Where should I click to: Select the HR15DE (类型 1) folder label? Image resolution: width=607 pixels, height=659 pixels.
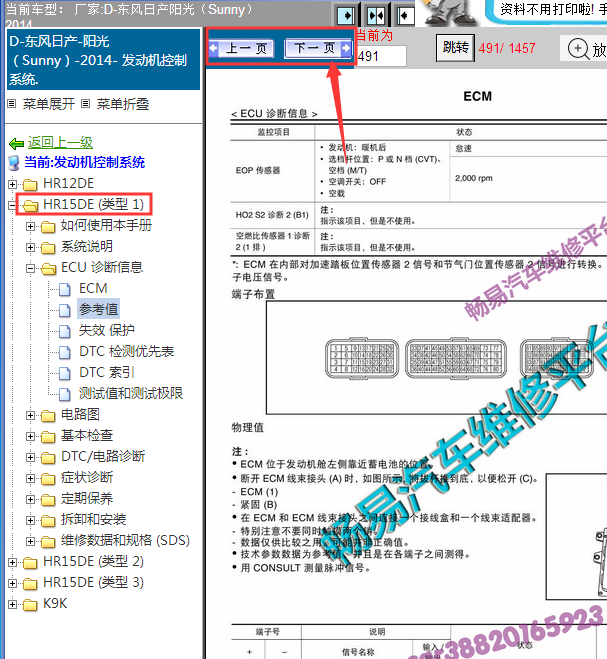[93, 204]
